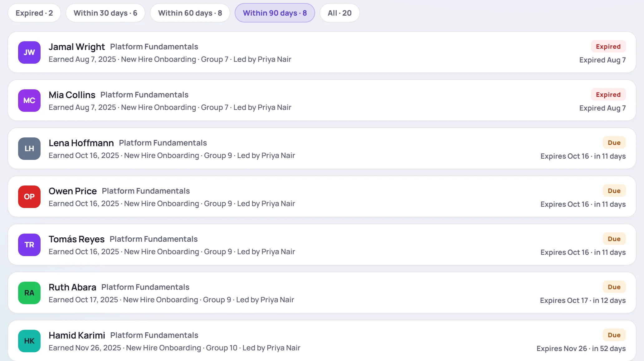
Task: Open Ruth Abara's certification entry
Action: pyautogui.click(x=322, y=293)
